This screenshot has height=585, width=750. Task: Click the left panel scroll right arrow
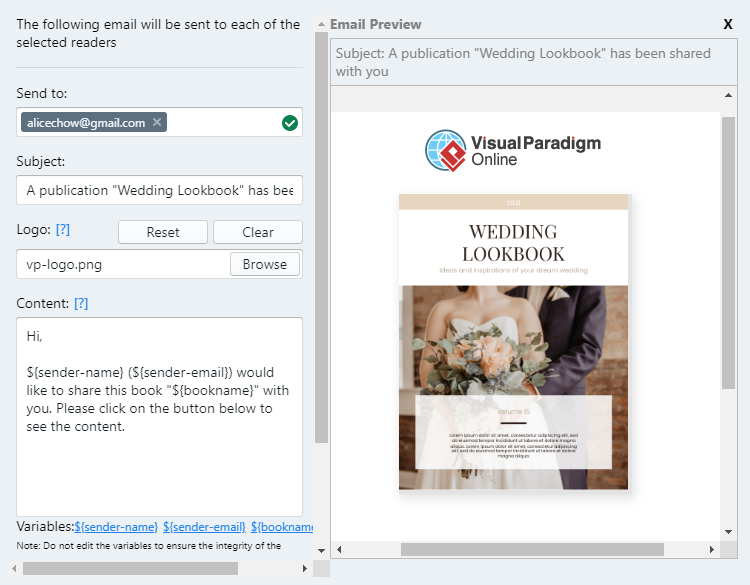(304, 568)
